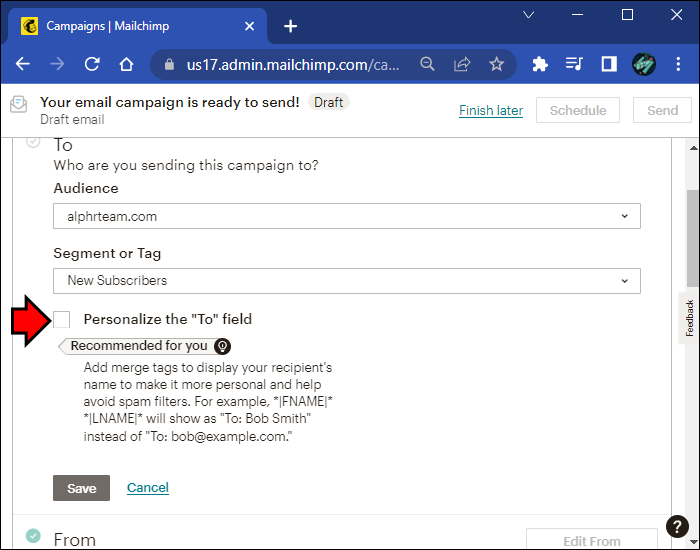Open the Audience dropdown showing alphrteam.com

(346, 216)
